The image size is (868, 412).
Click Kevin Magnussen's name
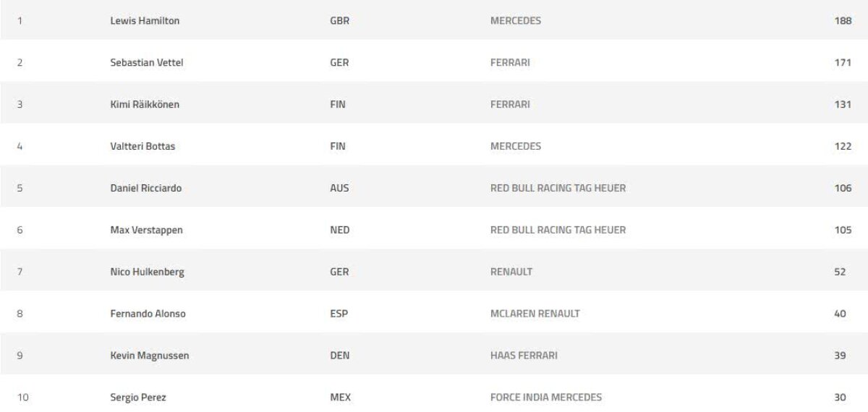coord(150,356)
